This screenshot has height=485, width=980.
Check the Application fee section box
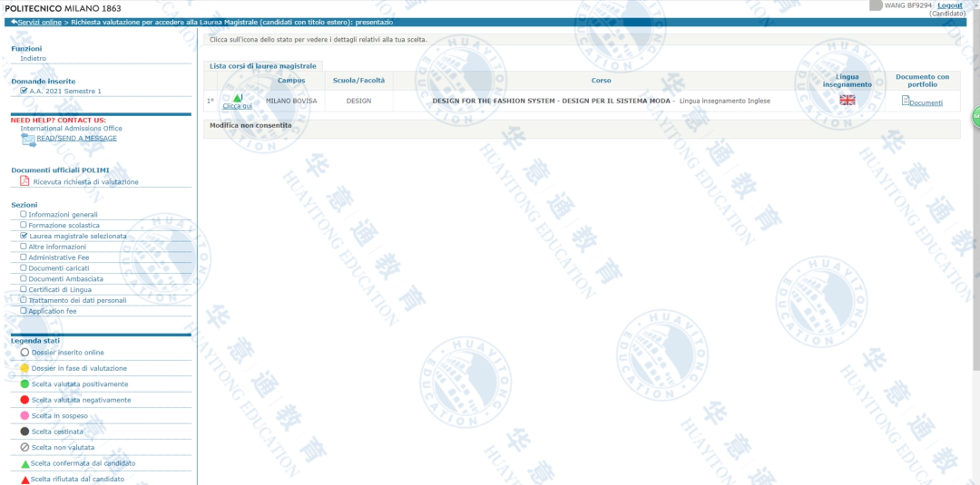pos(24,310)
